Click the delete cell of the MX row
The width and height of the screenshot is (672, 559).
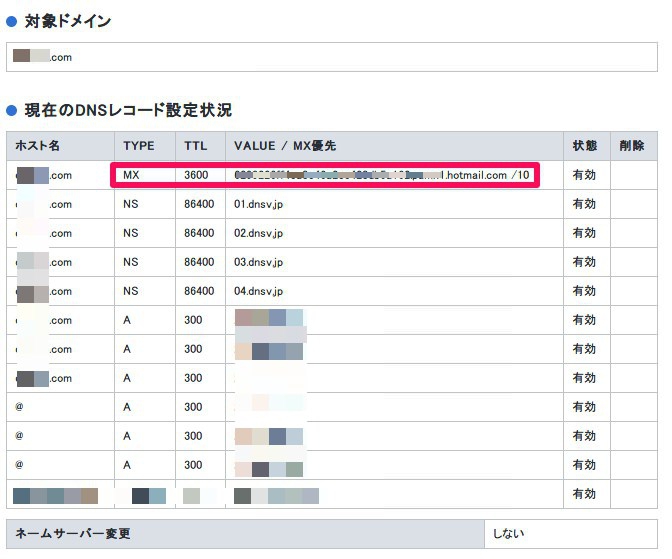633,175
